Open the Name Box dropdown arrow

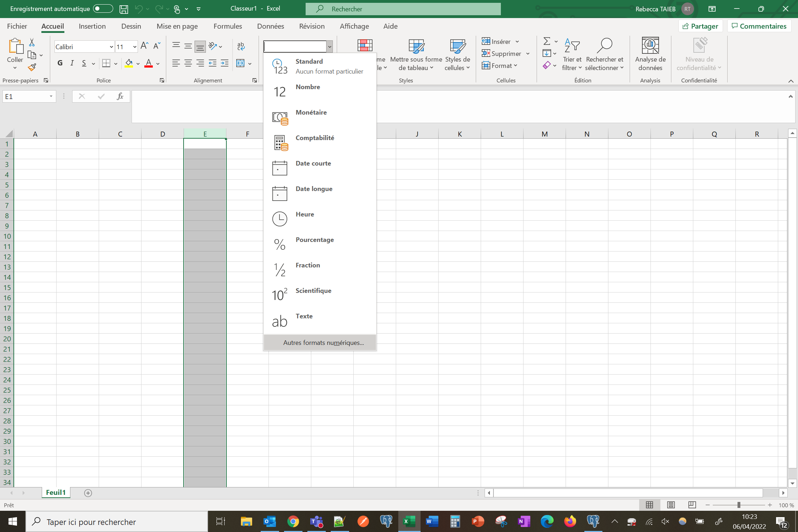tap(51, 97)
